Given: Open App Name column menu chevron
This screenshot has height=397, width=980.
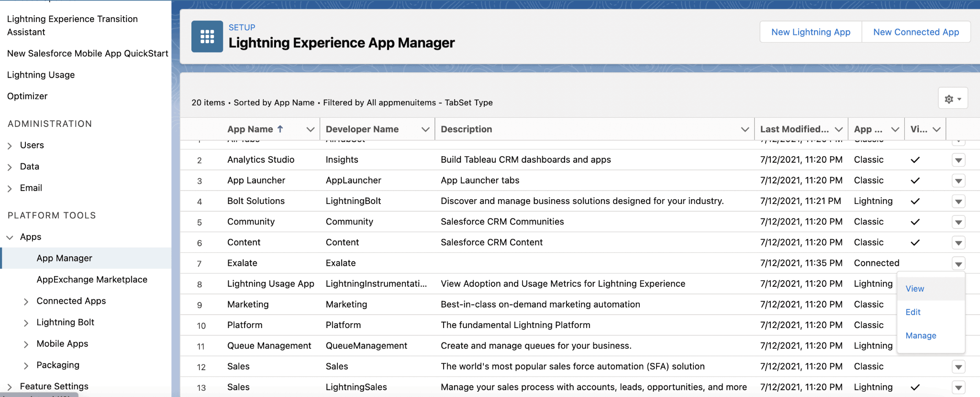Looking at the screenshot, I should (311, 129).
